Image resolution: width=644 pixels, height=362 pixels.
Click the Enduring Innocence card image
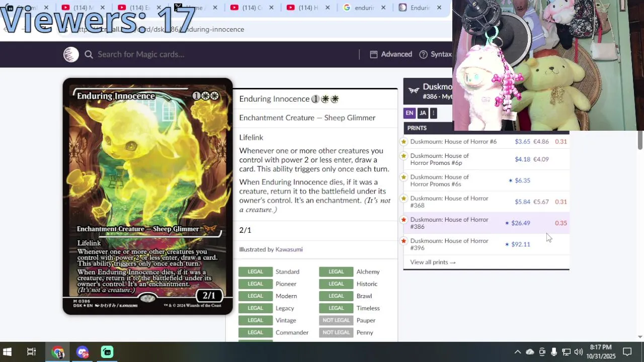point(147,196)
